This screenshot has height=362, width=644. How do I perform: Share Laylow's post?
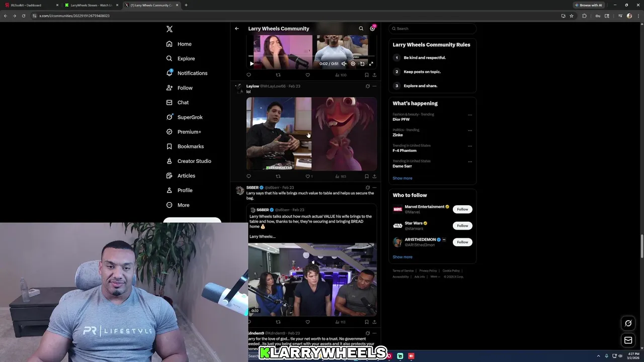point(374,176)
